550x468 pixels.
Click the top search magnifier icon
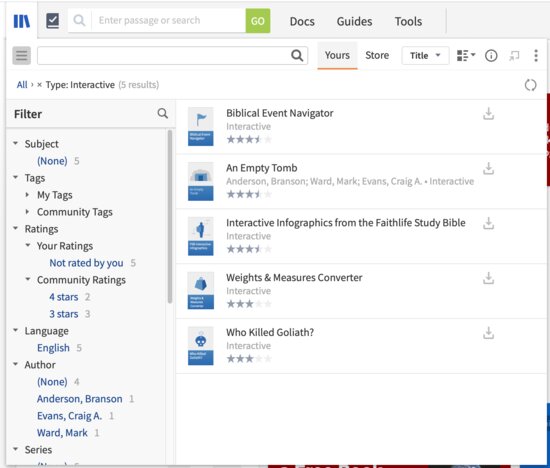[79, 20]
